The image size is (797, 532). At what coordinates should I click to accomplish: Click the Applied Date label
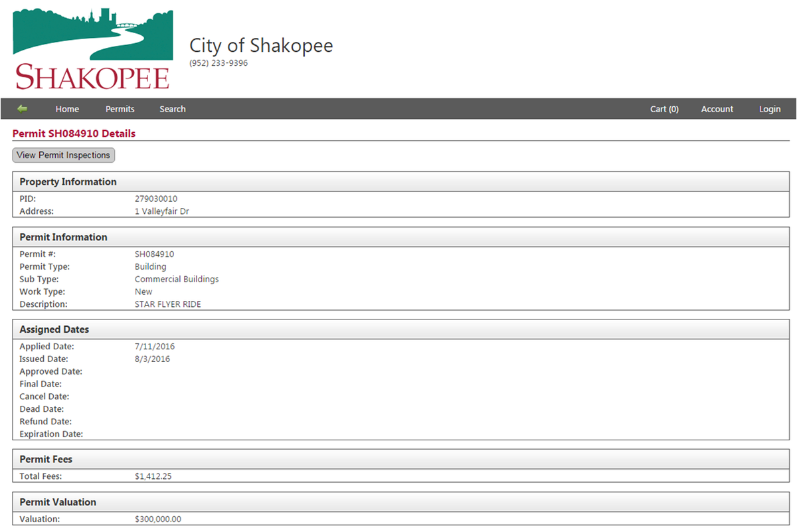pos(47,346)
